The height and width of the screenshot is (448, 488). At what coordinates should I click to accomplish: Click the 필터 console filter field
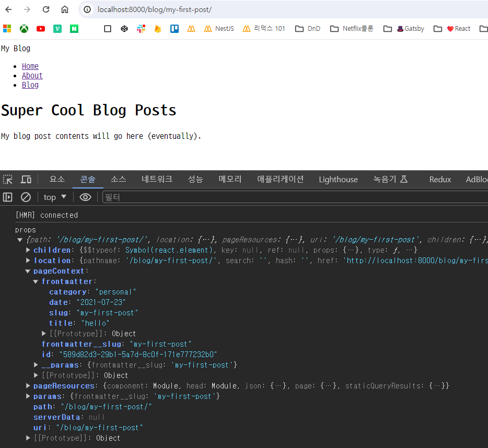click(x=295, y=197)
